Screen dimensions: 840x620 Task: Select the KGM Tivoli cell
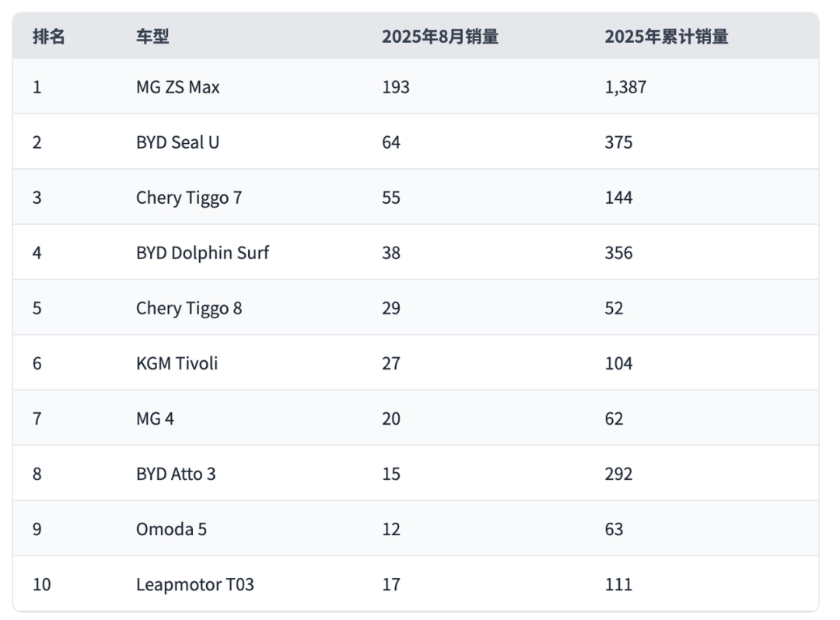177,363
